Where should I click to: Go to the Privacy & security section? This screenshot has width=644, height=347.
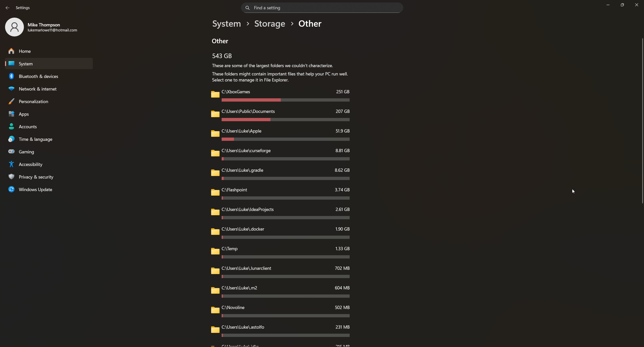click(36, 177)
